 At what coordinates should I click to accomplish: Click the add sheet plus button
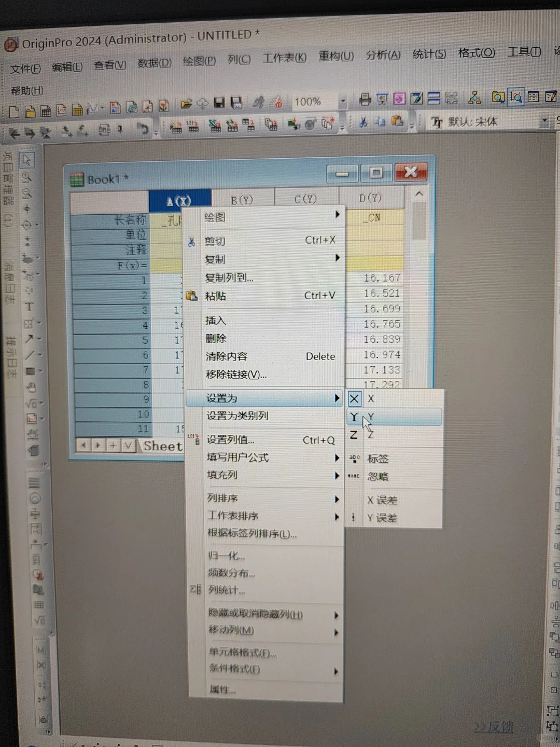tap(113, 445)
